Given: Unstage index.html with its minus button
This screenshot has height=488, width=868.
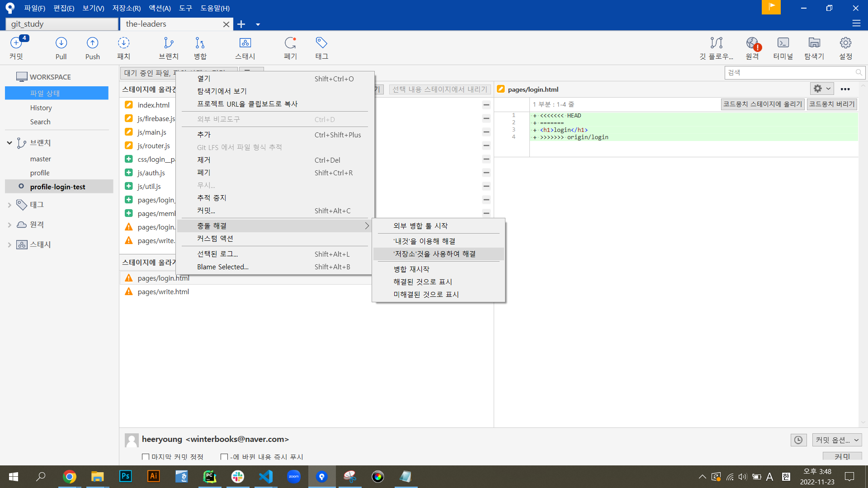Looking at the screenshot, I should 486,105.
